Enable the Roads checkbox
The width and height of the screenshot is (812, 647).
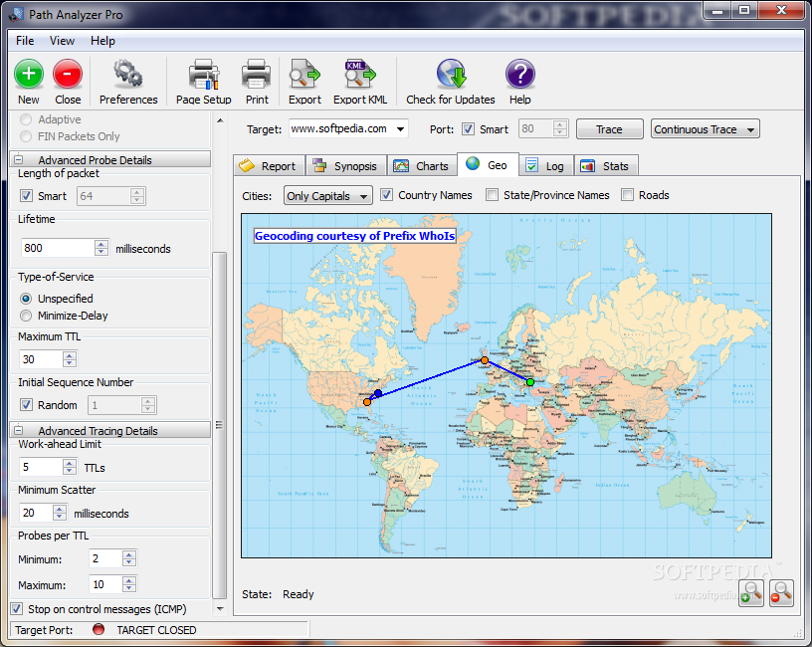coord(627,195)
